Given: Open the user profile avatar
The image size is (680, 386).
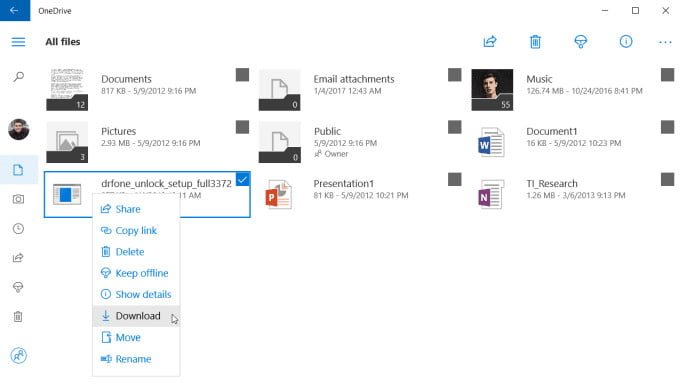Looking at the screenshot, I should pos(19,129).
